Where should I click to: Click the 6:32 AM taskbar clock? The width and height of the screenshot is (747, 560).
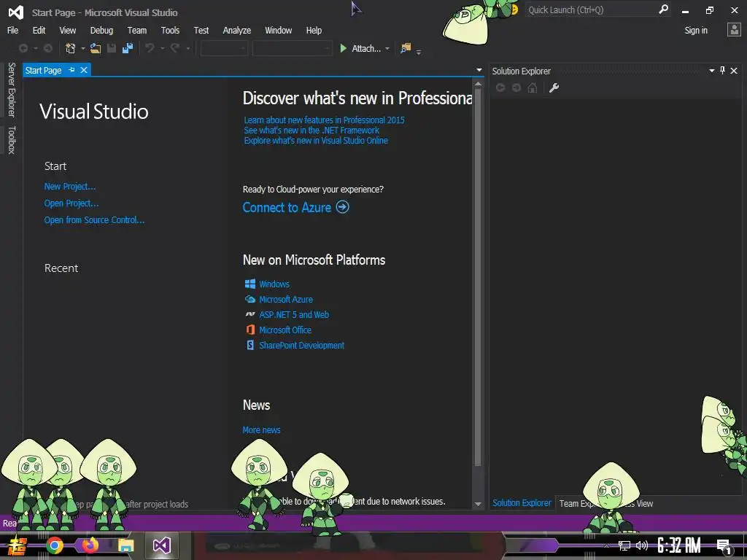click(679, 545)
